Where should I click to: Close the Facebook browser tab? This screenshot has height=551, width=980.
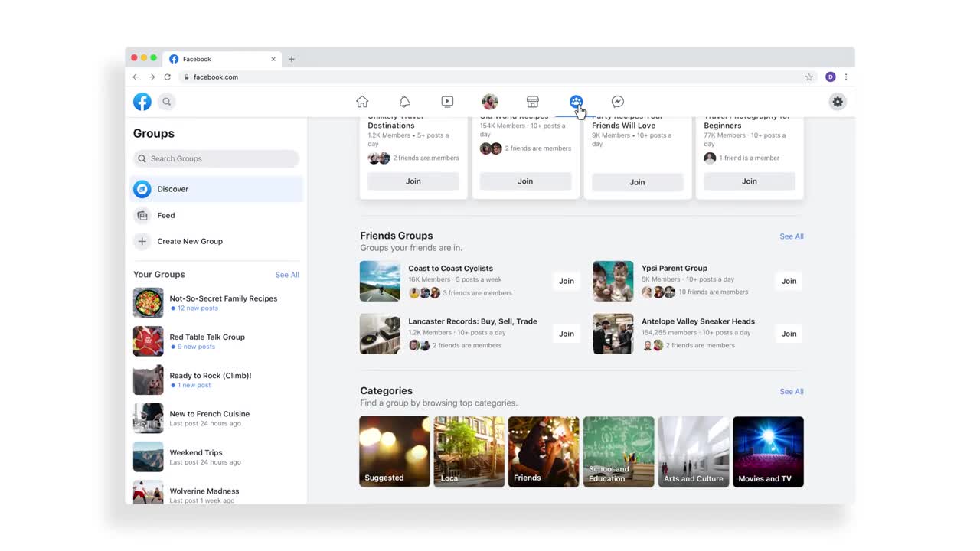point(273,59)
